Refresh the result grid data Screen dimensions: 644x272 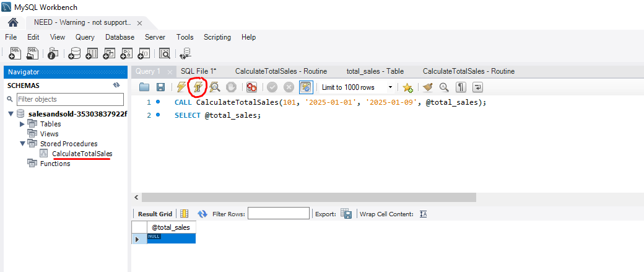(202, 214)
